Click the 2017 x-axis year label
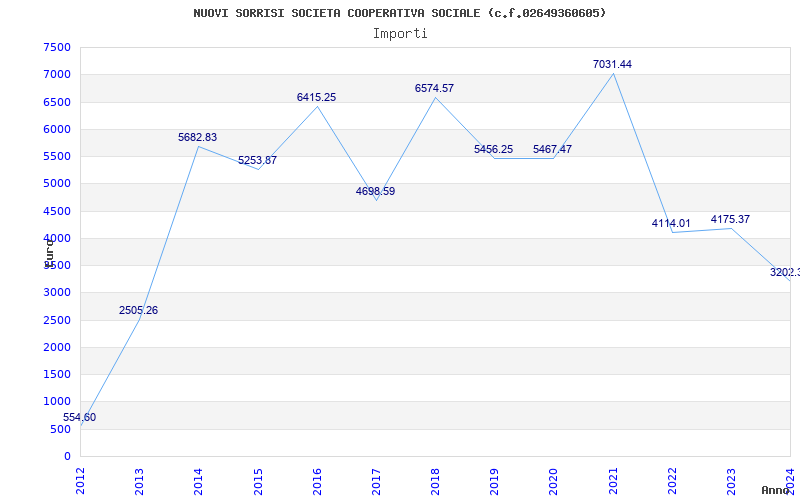The height and width of the screenshot is (500, 800). coord(376,481)
